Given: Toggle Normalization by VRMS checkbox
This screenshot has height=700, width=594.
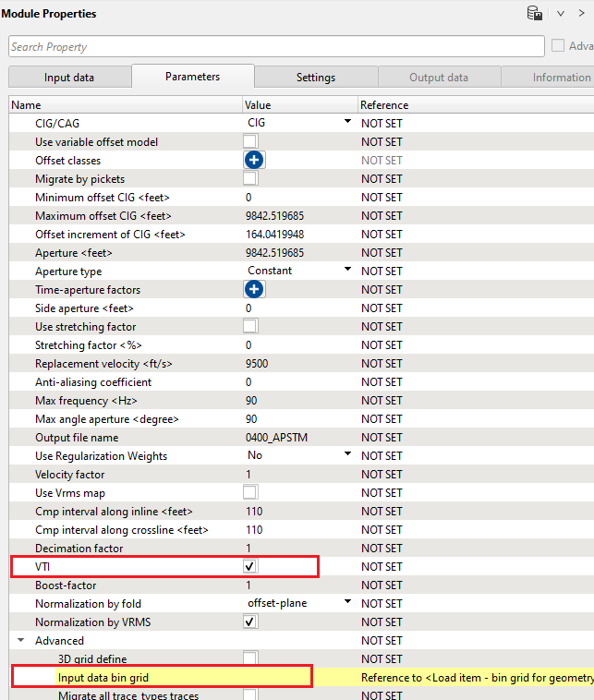Looking at the screenshot, I should (250, 622).
